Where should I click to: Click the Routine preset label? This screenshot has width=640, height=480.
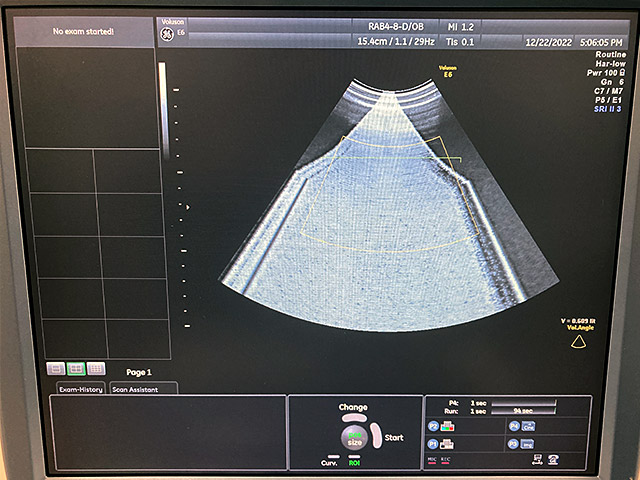click(610, 54)
